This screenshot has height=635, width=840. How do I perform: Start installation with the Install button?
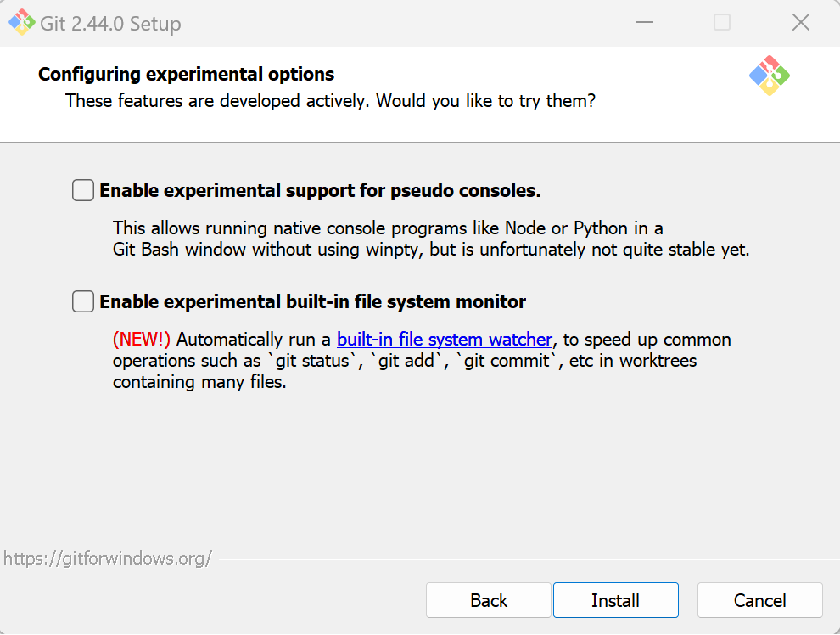click(x=615, y=600)
